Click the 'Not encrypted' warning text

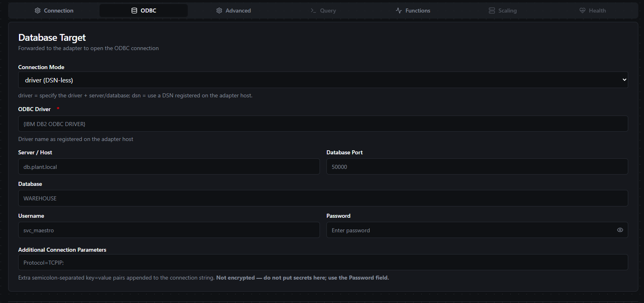pos(303,278)
